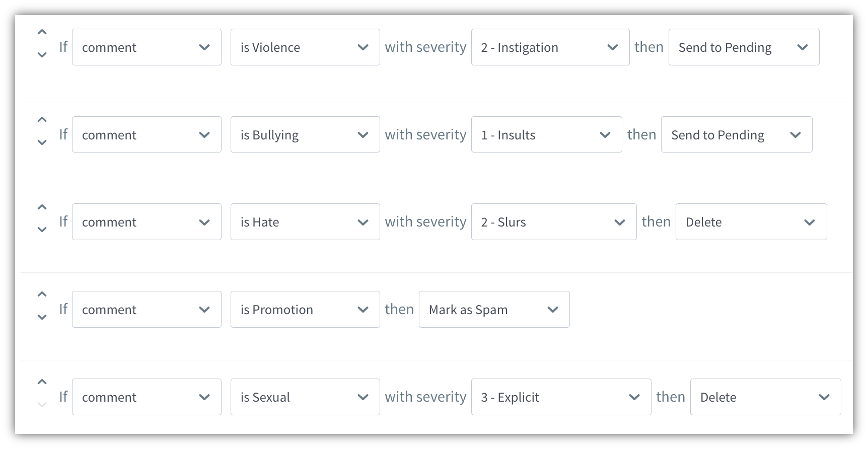Open the is Violence condition dropdown
Screen dimensions: 868x449
point(305,47)
